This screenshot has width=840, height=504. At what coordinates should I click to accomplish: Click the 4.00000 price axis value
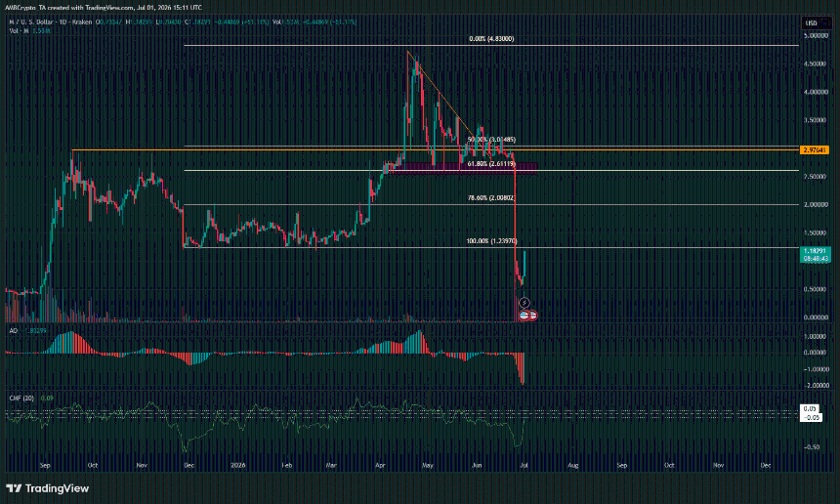click(x=816, y=92)
